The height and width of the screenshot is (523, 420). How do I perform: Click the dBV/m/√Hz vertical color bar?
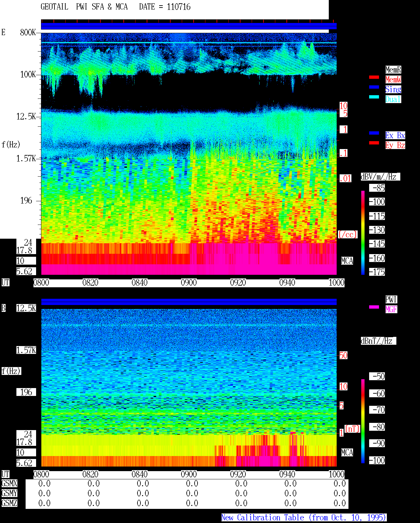[363, 232]
